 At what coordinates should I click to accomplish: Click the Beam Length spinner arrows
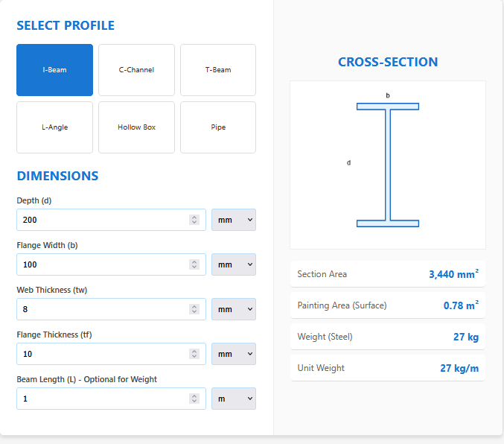point(194,399)
